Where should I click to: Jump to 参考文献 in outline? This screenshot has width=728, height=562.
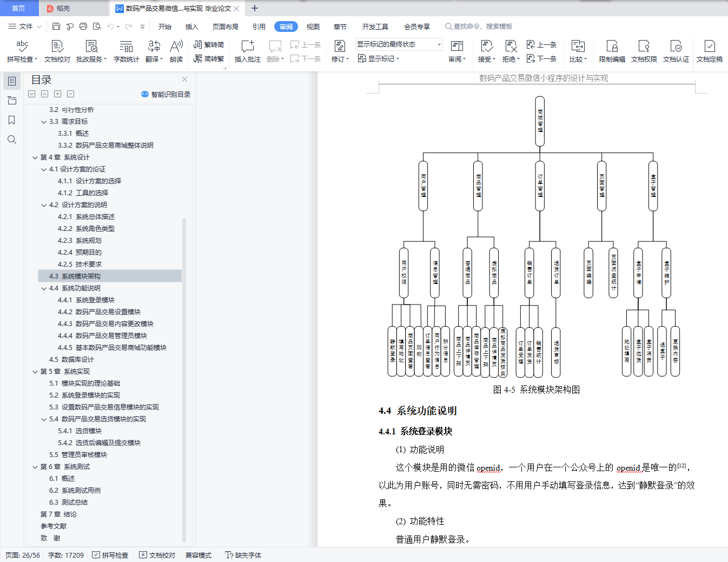[54, 526]
